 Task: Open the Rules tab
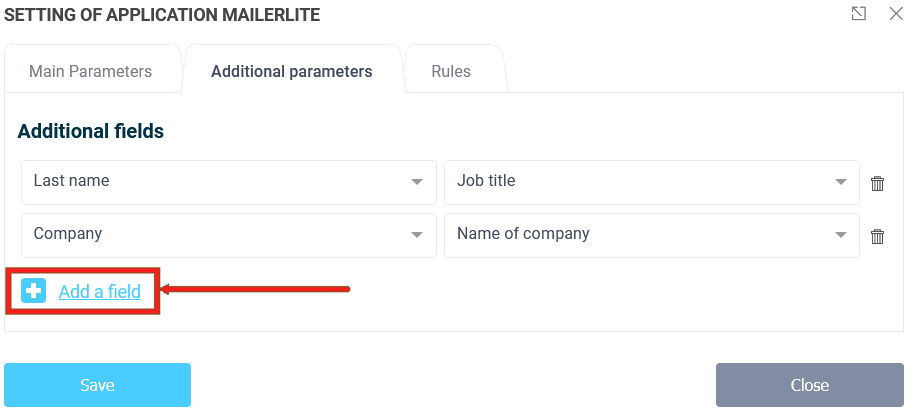[x=451, y=71]
